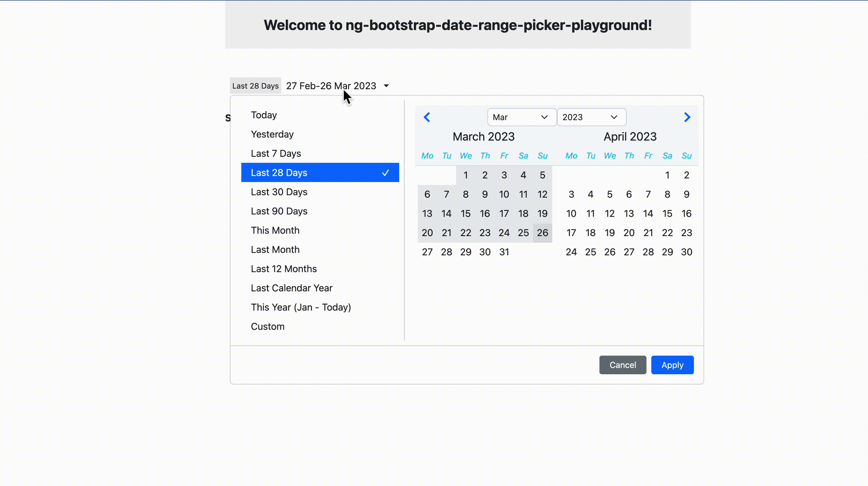The width and height of the screenshot is (868, 486).
Task: Choose the Custom range option
Action: click(267, 327)
